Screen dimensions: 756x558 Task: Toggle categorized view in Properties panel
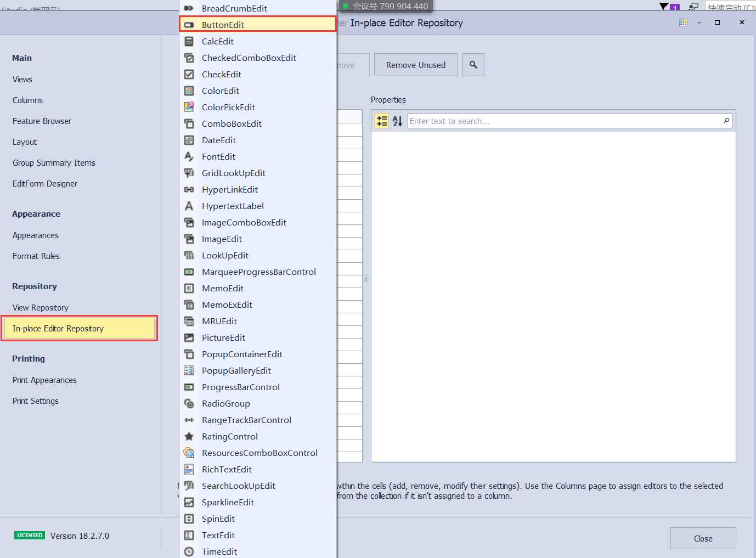pyautogui.click(x=382, y=121)
